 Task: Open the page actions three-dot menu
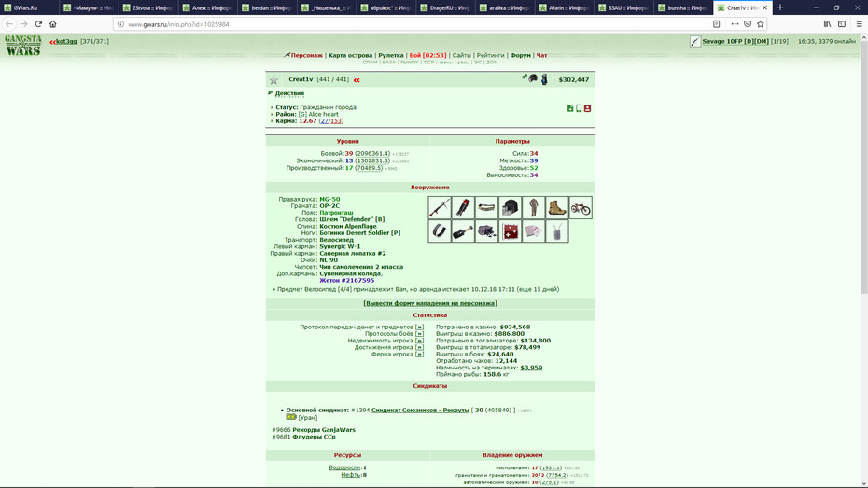(x=735, y=23)
